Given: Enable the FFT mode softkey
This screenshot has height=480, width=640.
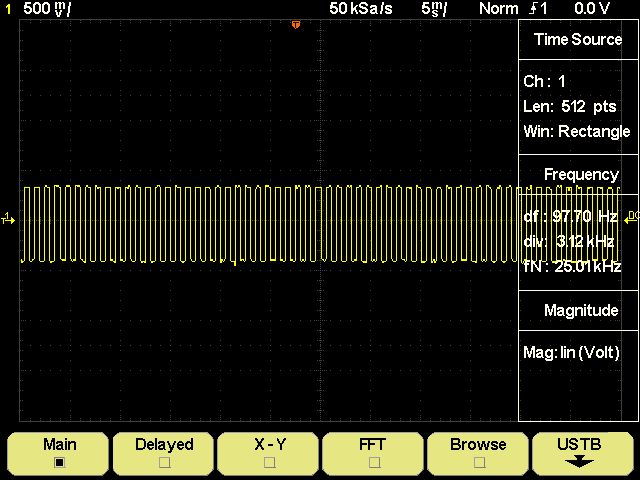Looking at the screenshot, I should coord(373,453).
